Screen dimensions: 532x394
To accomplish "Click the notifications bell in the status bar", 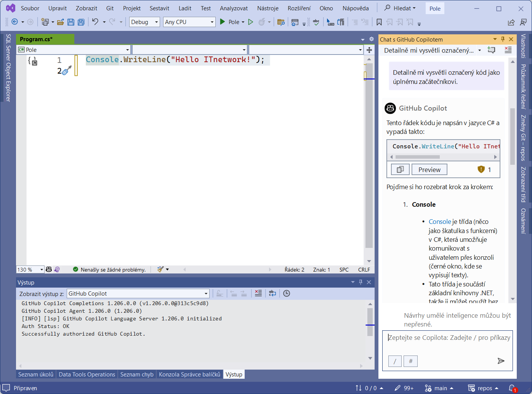I will [x=512, y=388].
